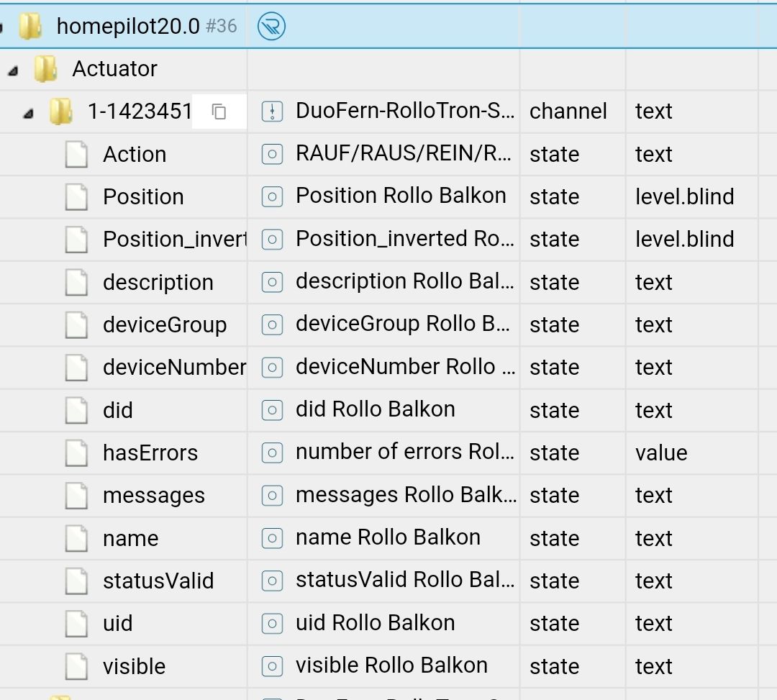The height and width of the screenshot is (700, 777).
Task: Click the state icon next to Position Rollo Balkon
Action: point(272,196)
